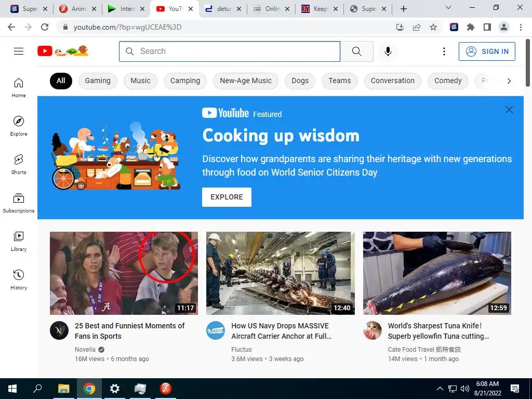Select the Dogs category chip
532x399 pixels.
(x=300, y=81)
